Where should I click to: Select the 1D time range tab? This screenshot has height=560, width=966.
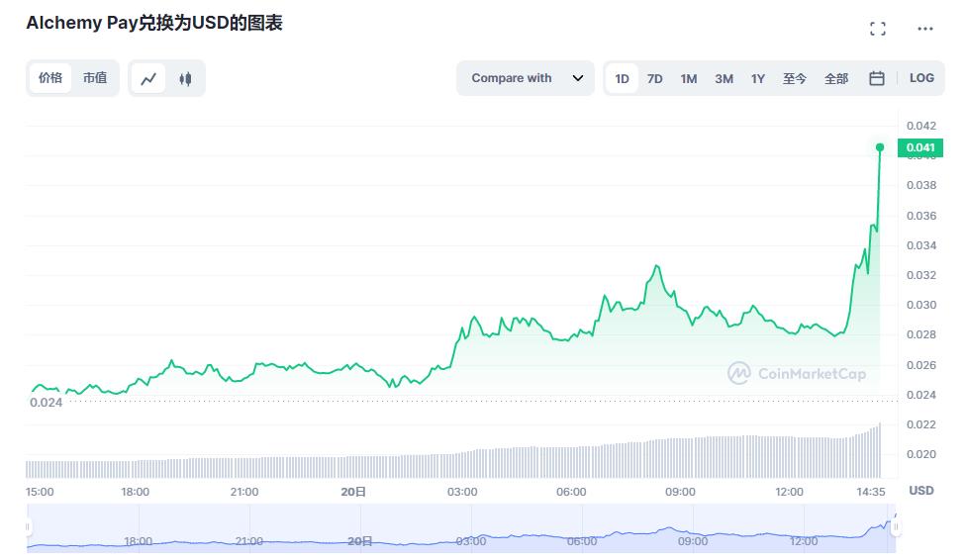[622, 78]
